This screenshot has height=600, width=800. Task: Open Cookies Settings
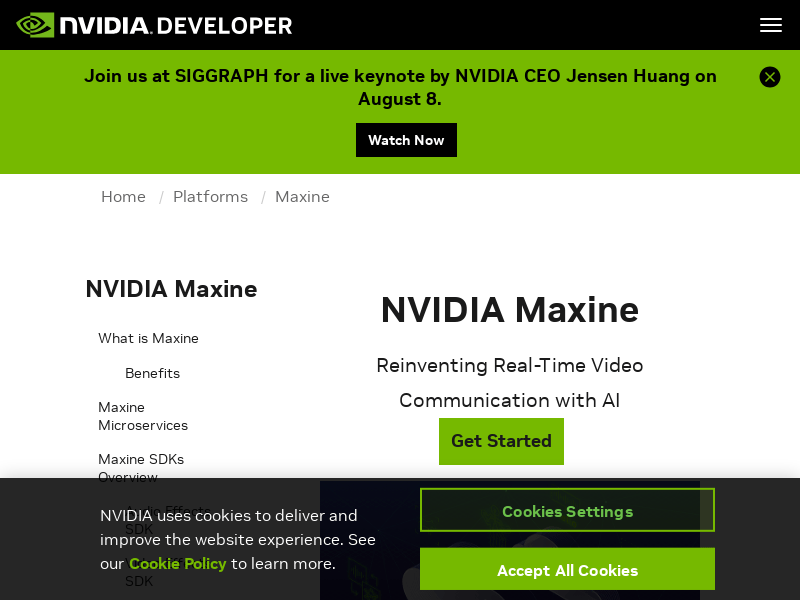[x=567, y=510]
